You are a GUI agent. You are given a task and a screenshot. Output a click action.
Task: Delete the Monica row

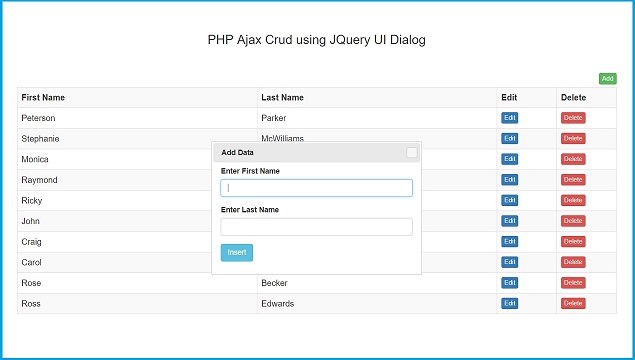tap(573, 159)
